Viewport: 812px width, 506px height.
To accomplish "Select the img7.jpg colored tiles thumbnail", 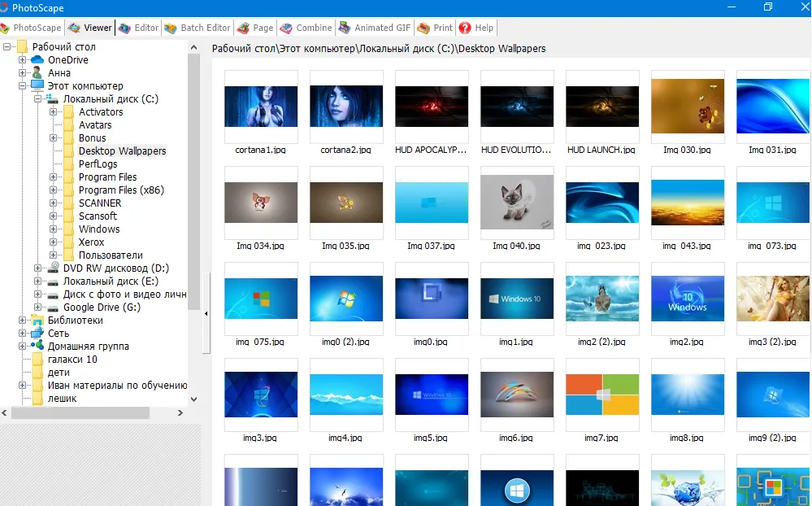I will 602,394.
